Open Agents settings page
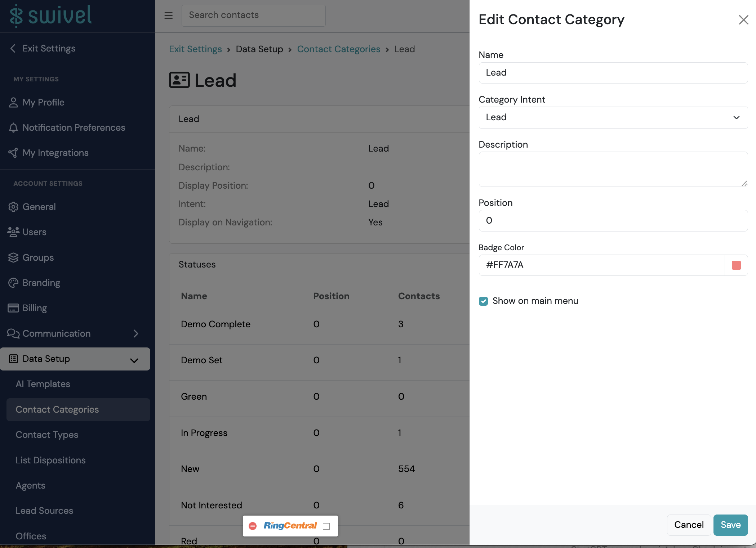Image resolution: width=756 pixels, height=548 pixels. 31,486
